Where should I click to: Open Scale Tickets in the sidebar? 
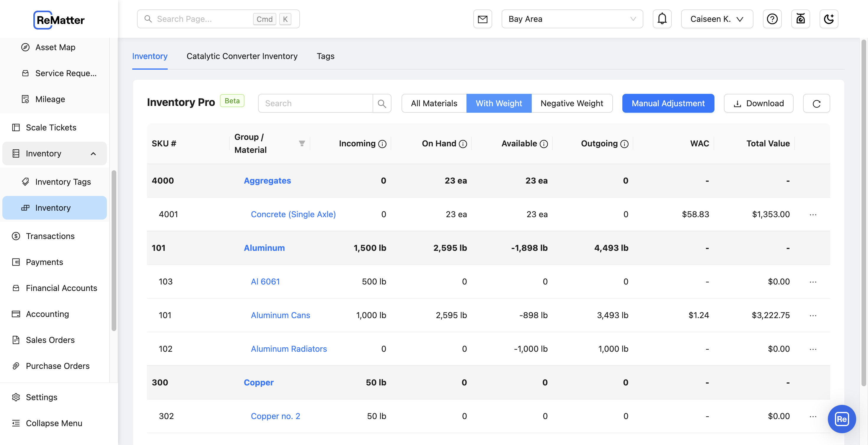point(55,127)
